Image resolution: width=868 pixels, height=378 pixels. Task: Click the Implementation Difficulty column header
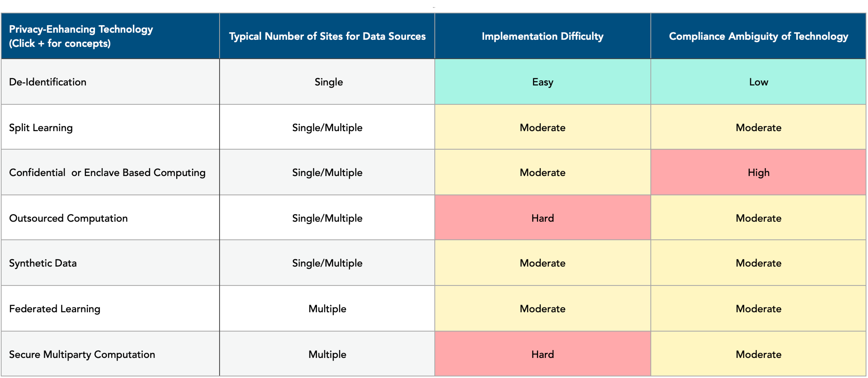542,36
